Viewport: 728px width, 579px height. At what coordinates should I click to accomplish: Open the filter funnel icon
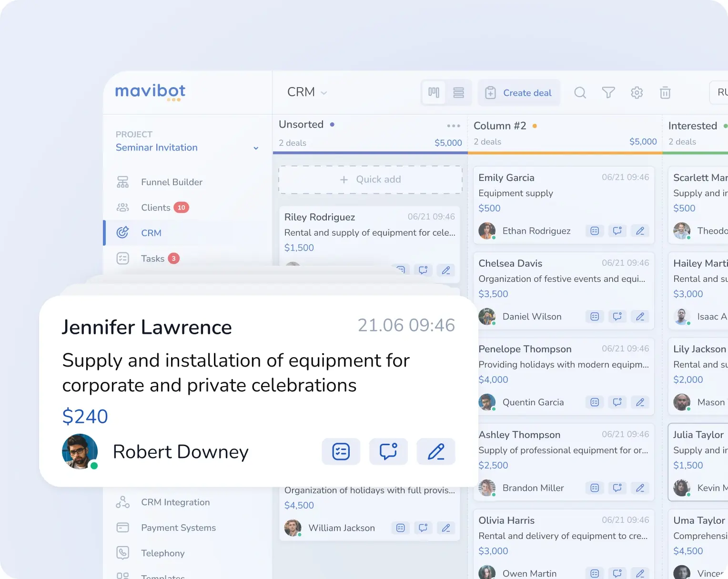tap(608, 92)
